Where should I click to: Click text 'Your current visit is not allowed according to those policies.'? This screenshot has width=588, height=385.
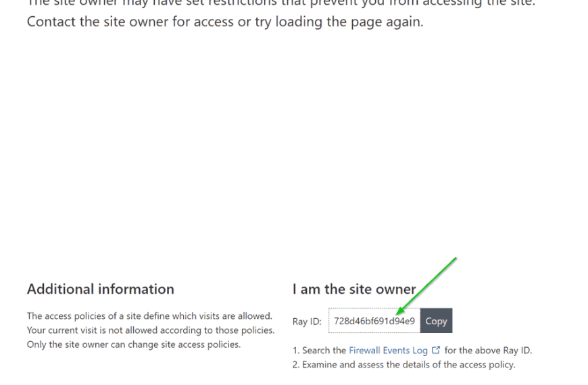(151, 330)
